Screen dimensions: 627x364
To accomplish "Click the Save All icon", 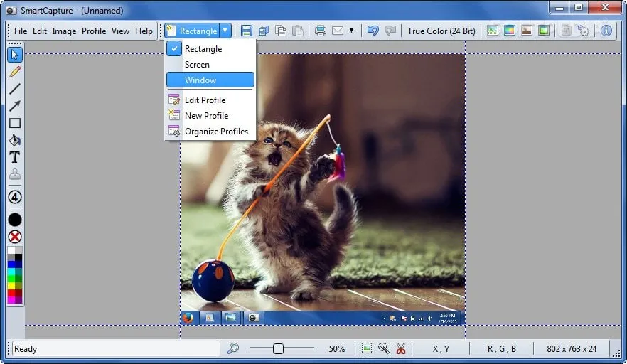I will coord(264,31).
